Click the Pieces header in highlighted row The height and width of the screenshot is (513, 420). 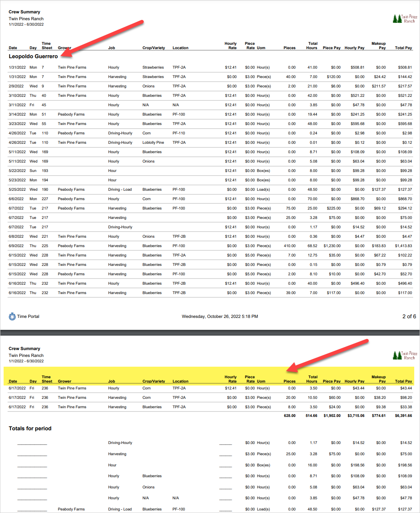pos(290,381)
